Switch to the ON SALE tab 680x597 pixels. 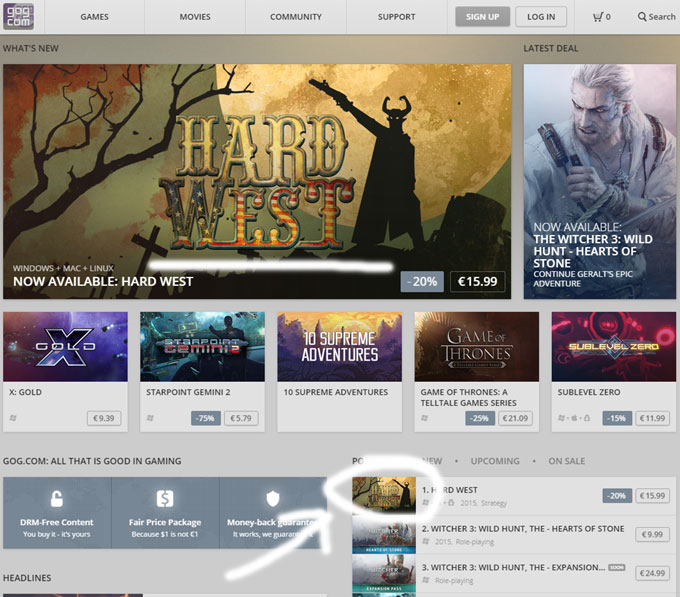pos(566,461)
